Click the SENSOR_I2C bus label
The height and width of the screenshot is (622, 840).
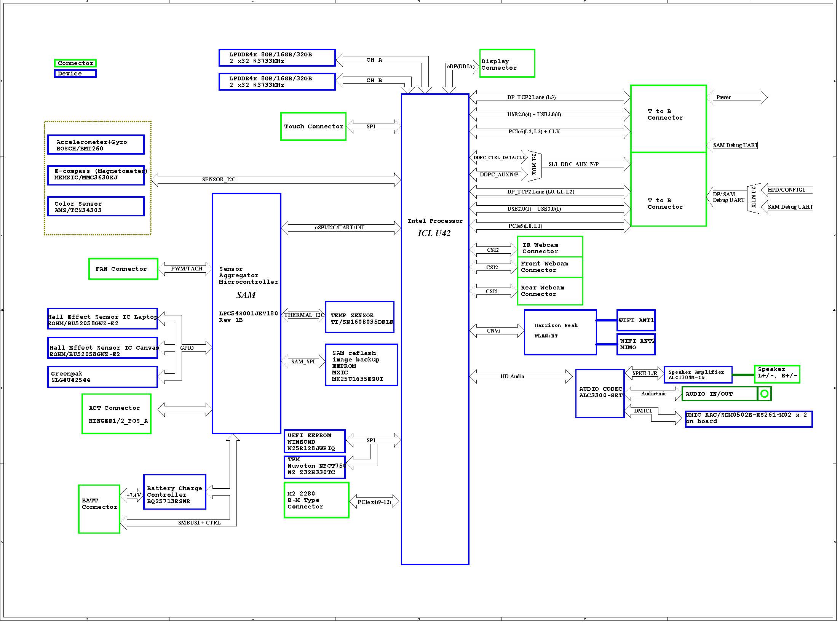(x=219, y=179)
